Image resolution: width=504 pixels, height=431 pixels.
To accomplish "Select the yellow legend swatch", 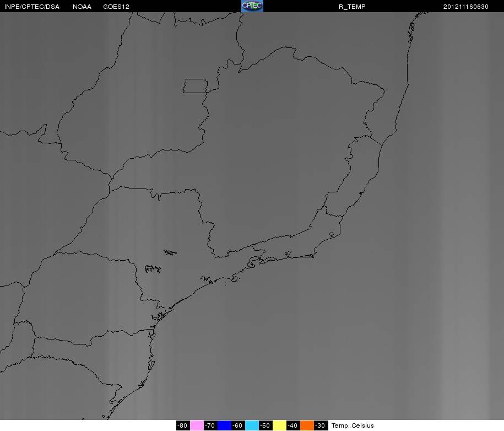I will [279, 425].
